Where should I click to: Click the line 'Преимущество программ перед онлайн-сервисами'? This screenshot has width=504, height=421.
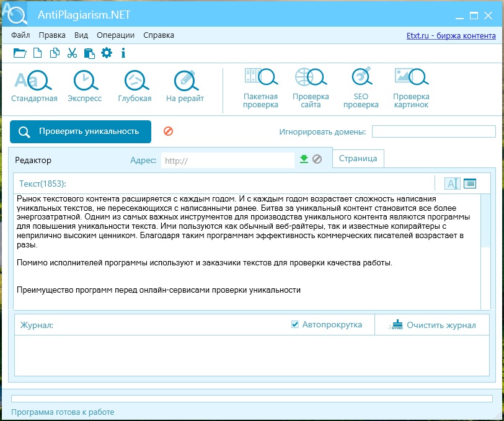pos(159,290)
